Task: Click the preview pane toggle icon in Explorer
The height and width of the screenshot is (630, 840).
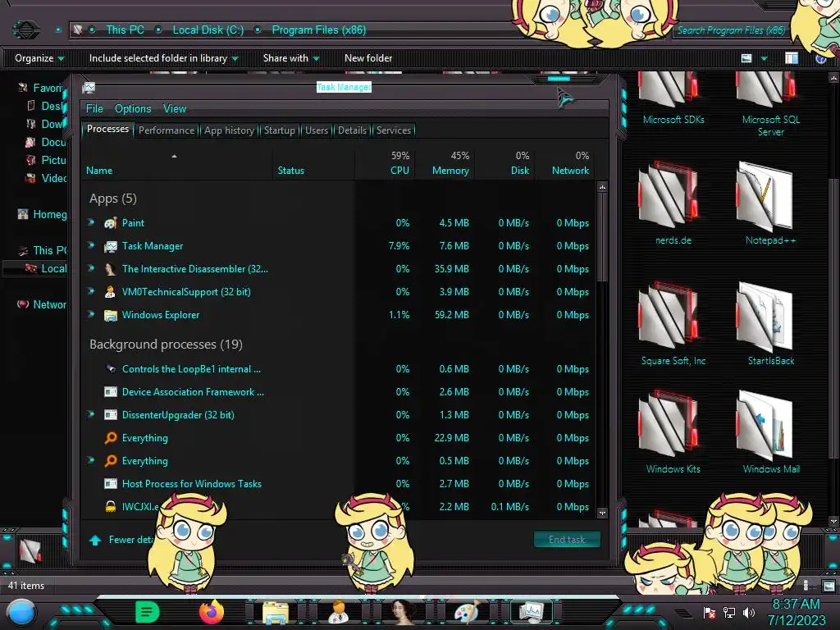Action: [792, 58]
